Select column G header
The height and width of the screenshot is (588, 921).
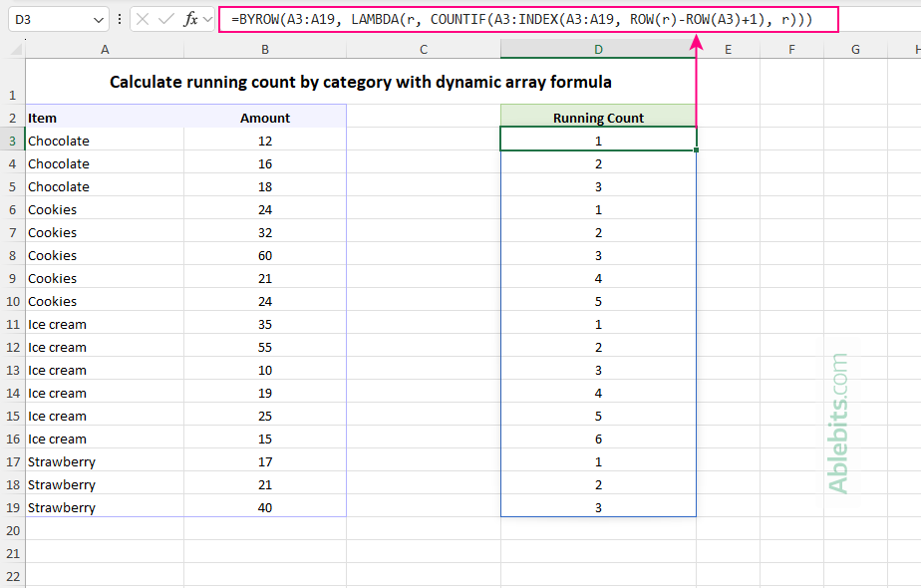click(x=855, y=50)
